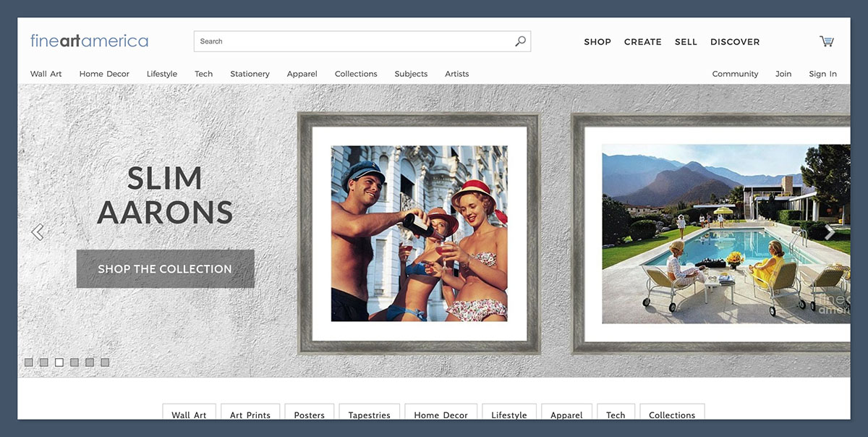The width and height of the screenshot is (868, 437).
Task: Select the third carousel indicator dot
Action: point(59,362)
